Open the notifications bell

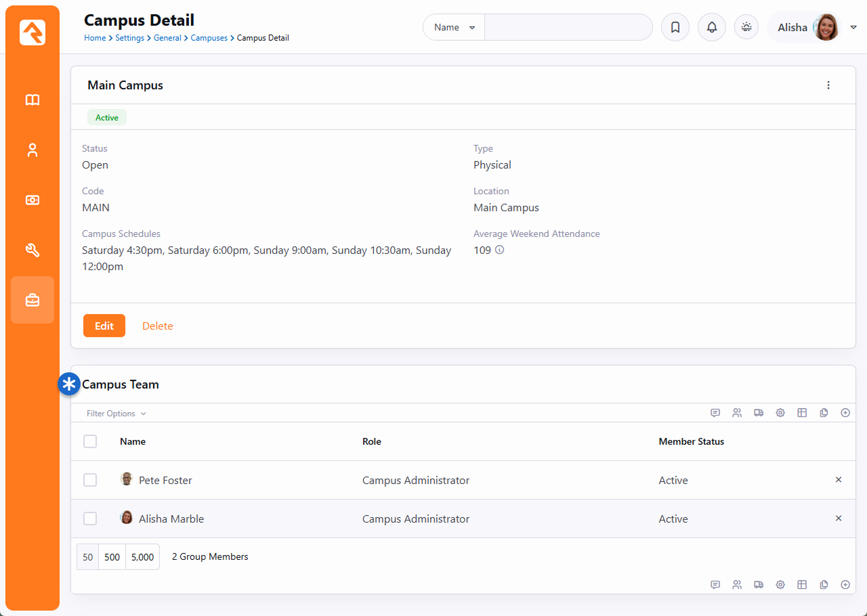(x=711, y=28)
